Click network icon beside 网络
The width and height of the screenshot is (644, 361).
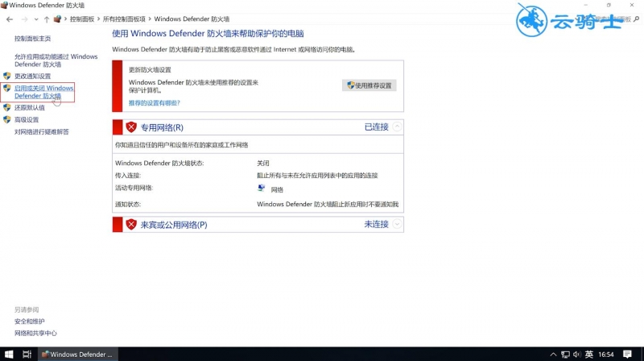coord(261,189)
